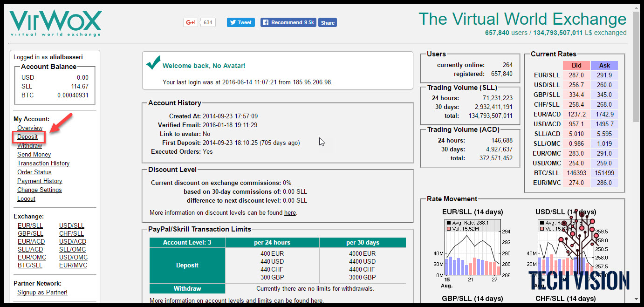Click the EUR/SLL ask rate 291.9
644x307 pixels.
(604, 75)
